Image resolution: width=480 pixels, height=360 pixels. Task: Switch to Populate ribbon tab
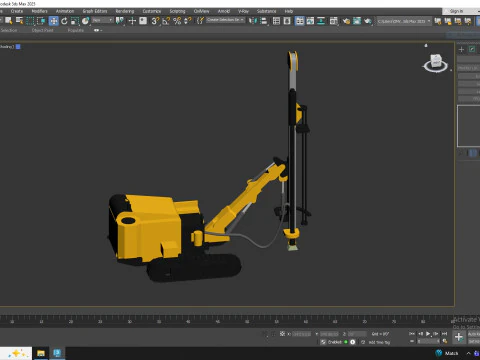tap(76, 30)
